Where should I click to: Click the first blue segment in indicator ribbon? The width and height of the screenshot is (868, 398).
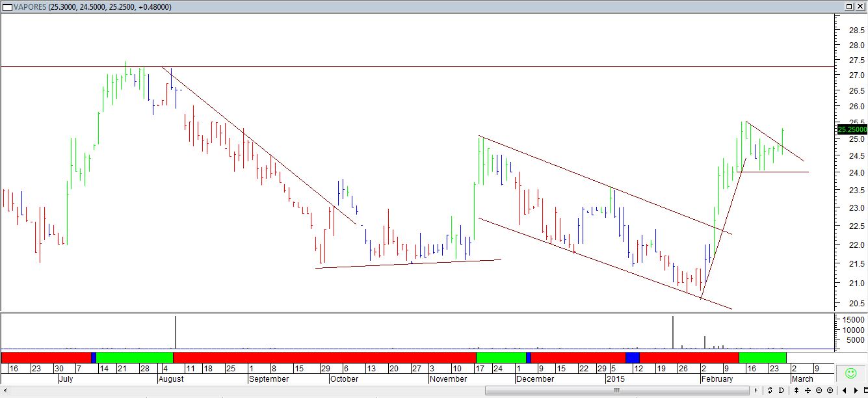point(94,357)
